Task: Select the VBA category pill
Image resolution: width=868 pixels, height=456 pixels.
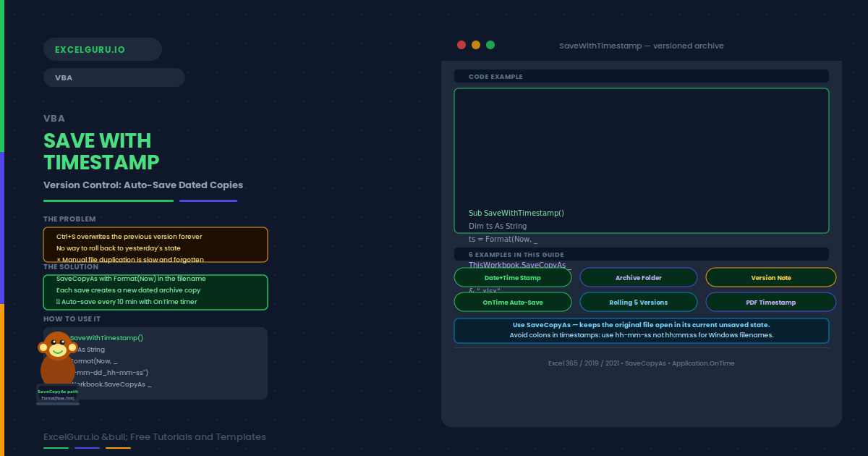Action: [x=114, y=77]
